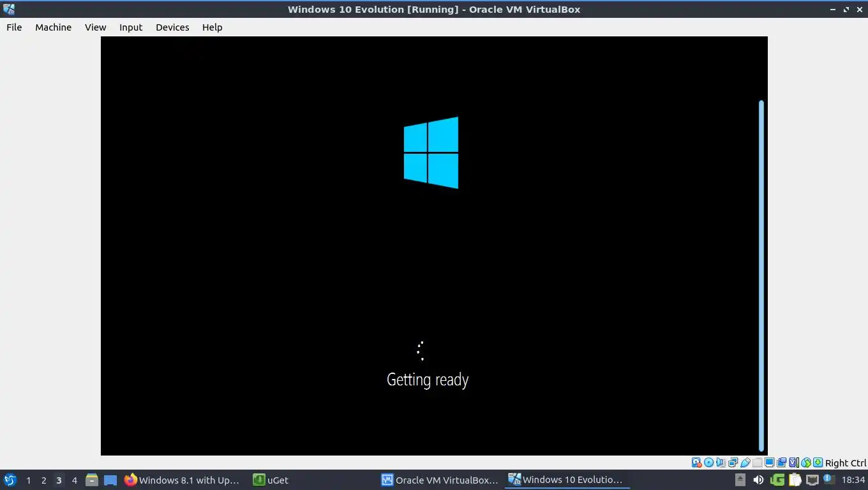Click the USB devices indicator icon
Viewport: 868px width, 490px height.
point(745,463)
